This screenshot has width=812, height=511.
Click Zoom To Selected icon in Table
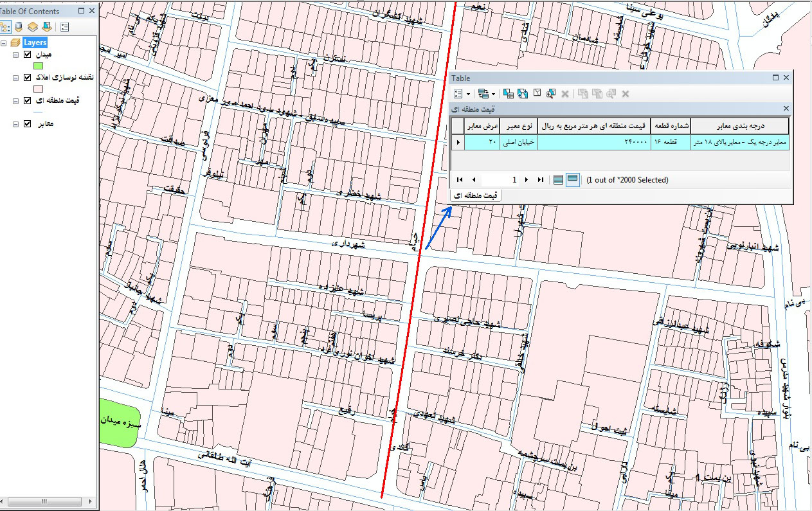[550, 94]
